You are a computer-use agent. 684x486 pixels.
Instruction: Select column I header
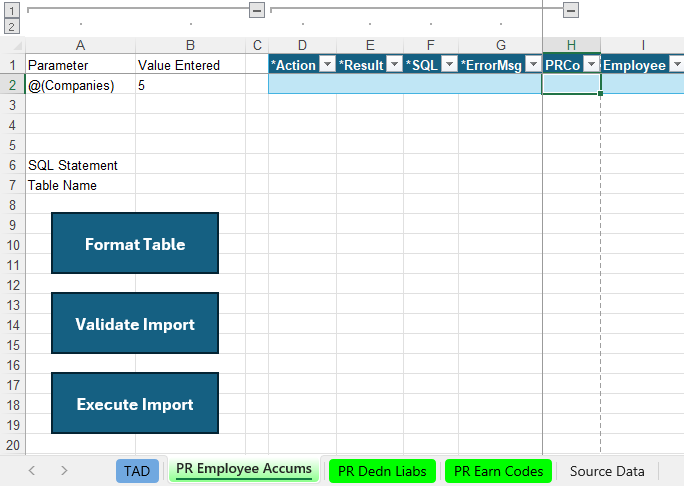[643, 45]
